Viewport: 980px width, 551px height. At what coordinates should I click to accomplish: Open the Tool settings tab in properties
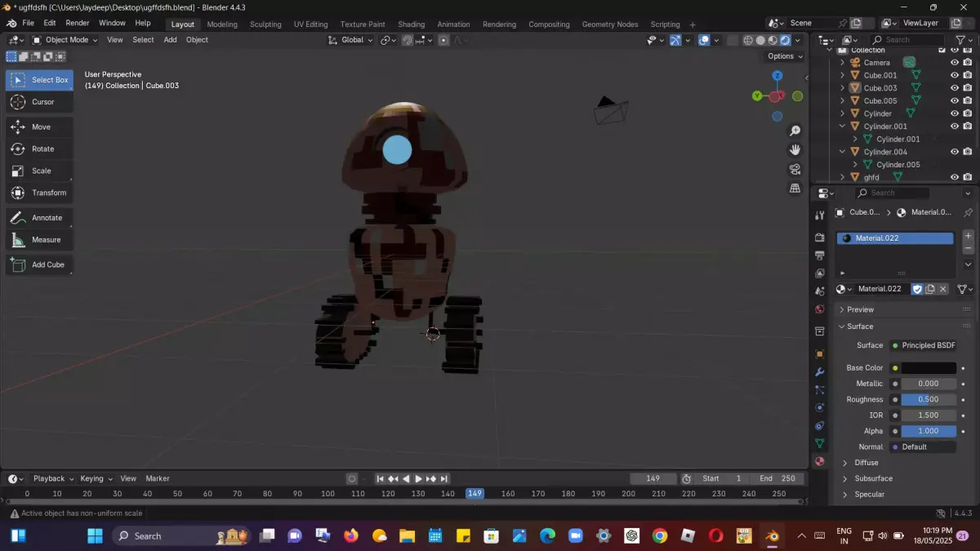click(820, 215)
